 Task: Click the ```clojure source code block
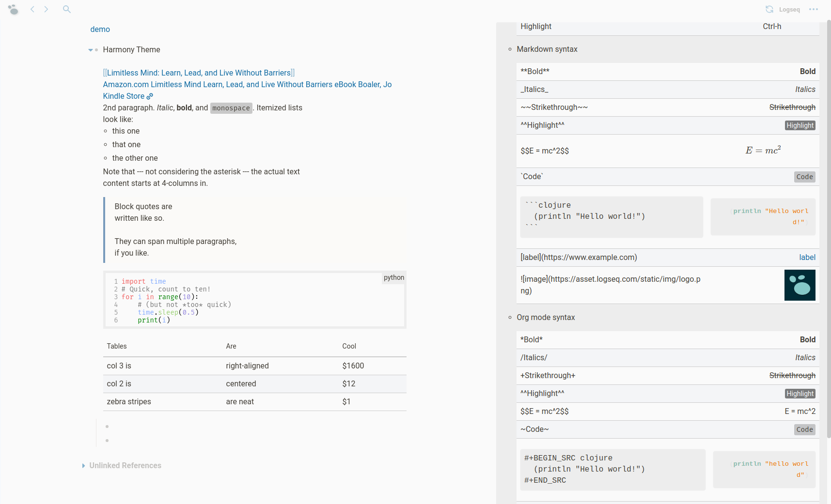(x=611, y=217)
